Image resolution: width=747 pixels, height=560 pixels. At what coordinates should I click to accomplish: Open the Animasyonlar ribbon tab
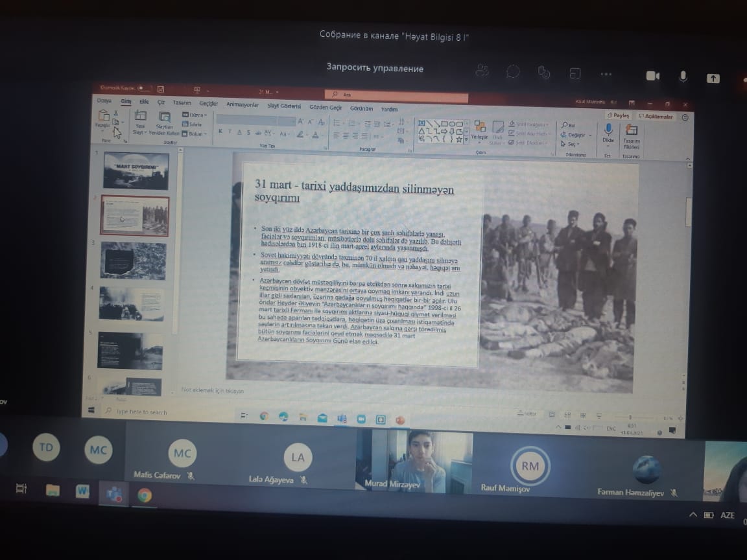pyautogui.click(x=243, y=104)
